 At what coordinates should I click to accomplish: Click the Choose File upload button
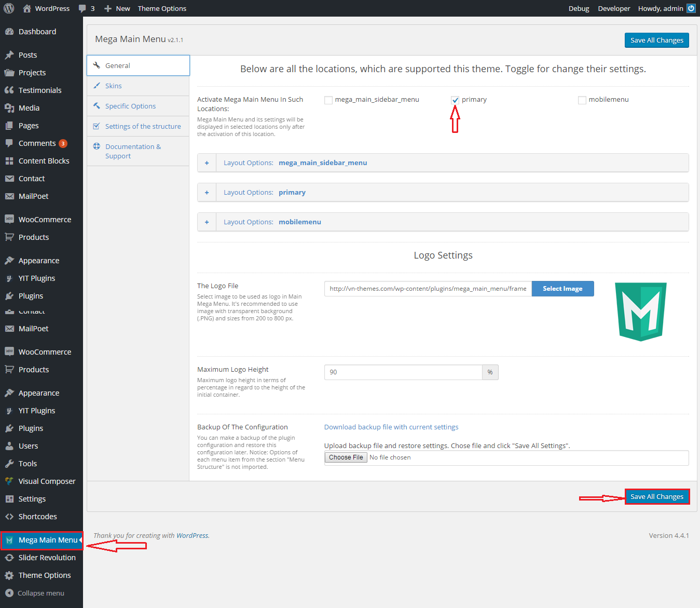coord(346,457)
